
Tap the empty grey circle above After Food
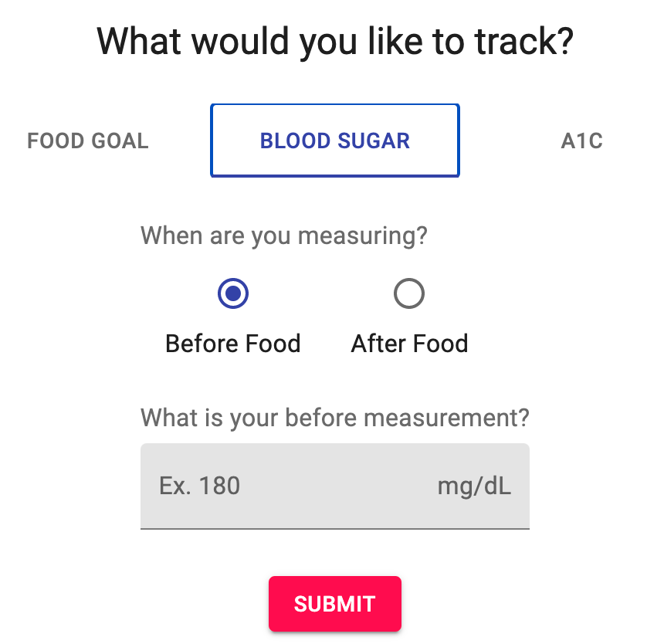409,293
